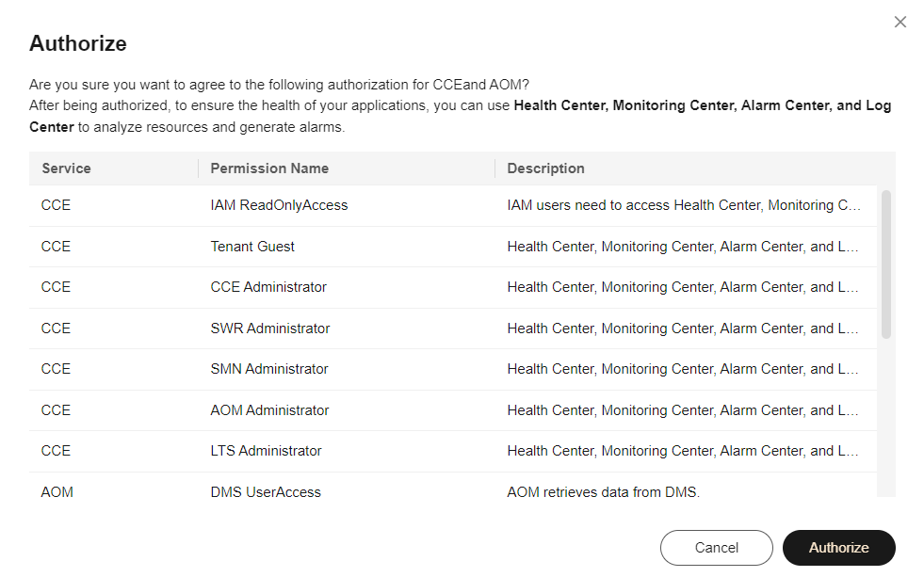Select the Description column header
The width and height of the screenshot is (924, 577).
(545, 168)
